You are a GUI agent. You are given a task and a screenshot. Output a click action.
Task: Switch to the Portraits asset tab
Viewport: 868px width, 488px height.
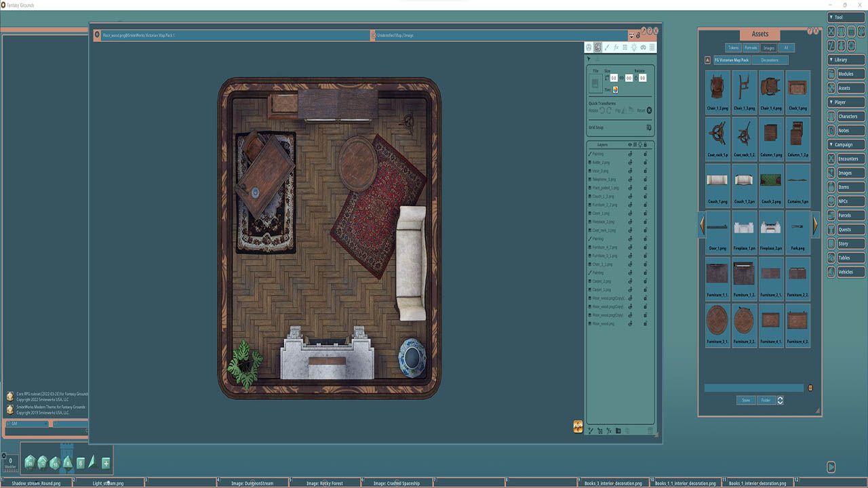(x=751, y=48)
